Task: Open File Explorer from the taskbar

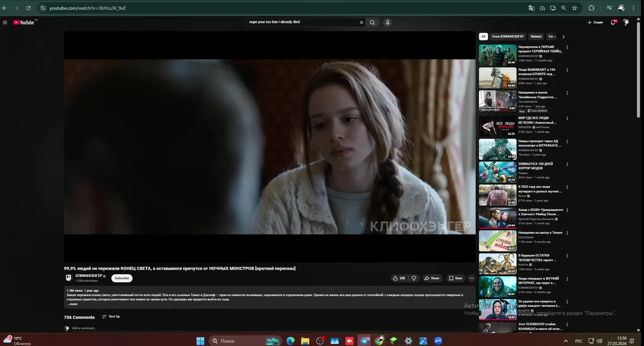Action: 305,341
